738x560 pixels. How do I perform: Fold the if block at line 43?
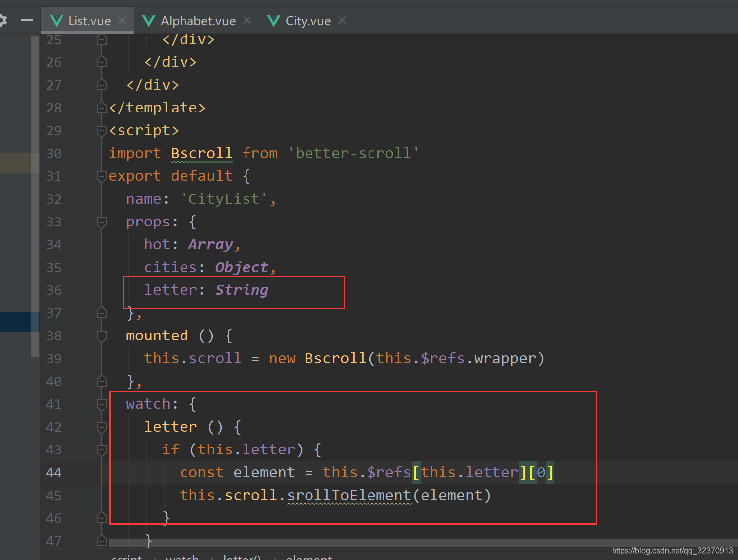pos(102,449)
